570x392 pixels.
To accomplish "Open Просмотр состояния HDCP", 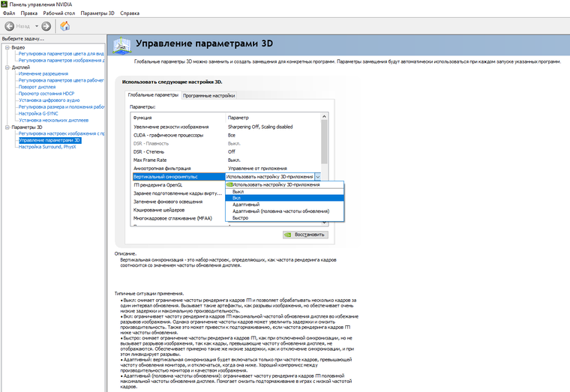I will [46, 94].
